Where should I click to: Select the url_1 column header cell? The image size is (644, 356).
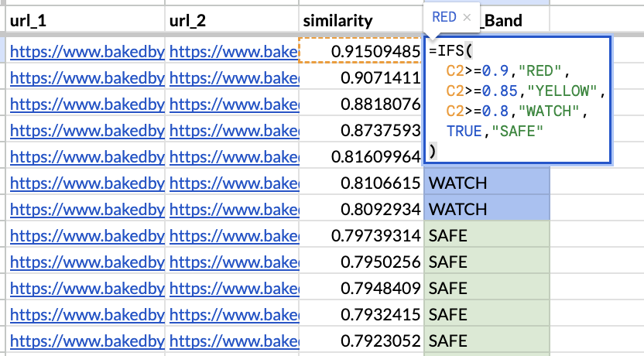coord(85,20)
